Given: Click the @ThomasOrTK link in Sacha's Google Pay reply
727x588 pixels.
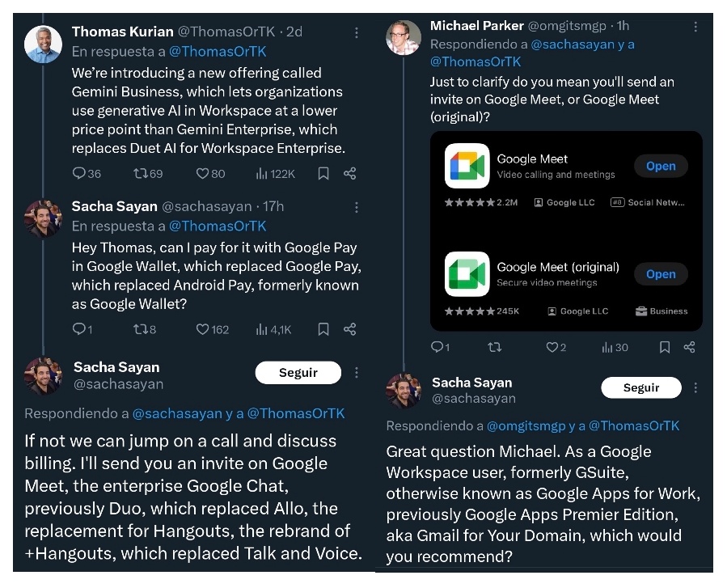Looking at the screenshot, I should [x=218, y=226].
